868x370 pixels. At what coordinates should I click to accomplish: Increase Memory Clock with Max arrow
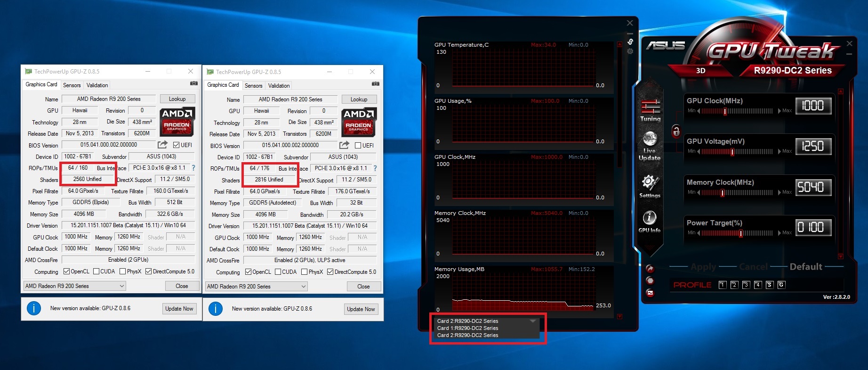pos(779,193)
